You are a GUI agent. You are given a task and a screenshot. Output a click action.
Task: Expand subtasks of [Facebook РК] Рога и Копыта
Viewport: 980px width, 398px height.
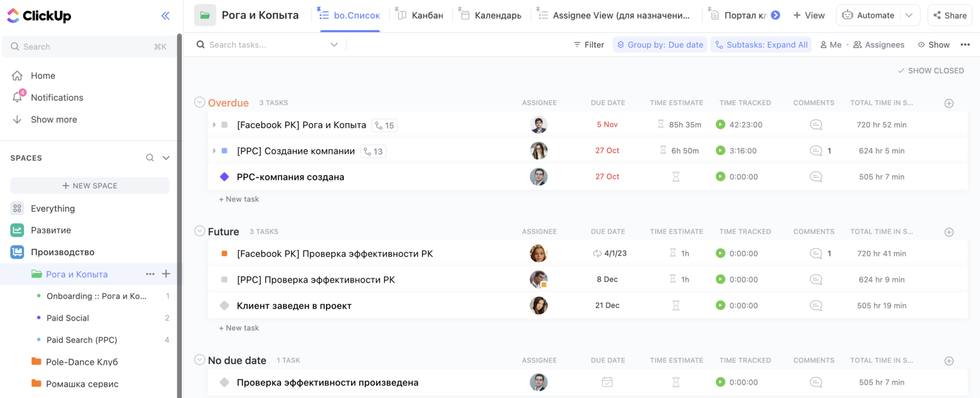tap(214, 125)
